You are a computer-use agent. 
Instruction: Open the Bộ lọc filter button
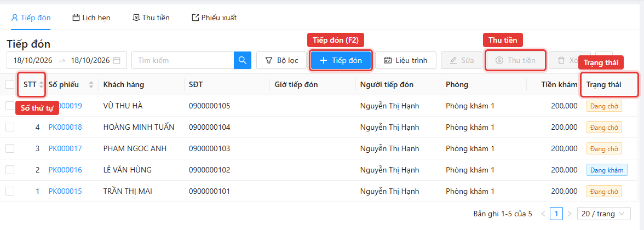(281, 60)
